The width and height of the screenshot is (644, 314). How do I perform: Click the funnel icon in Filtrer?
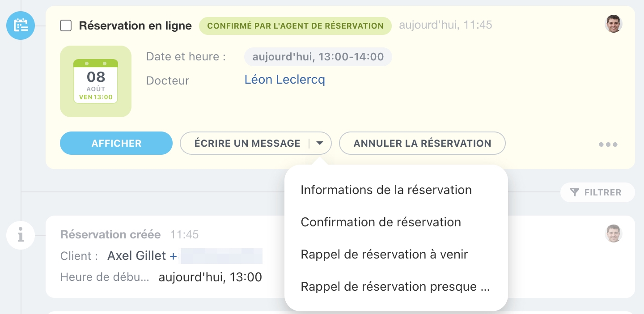click(x=575, y=192)
